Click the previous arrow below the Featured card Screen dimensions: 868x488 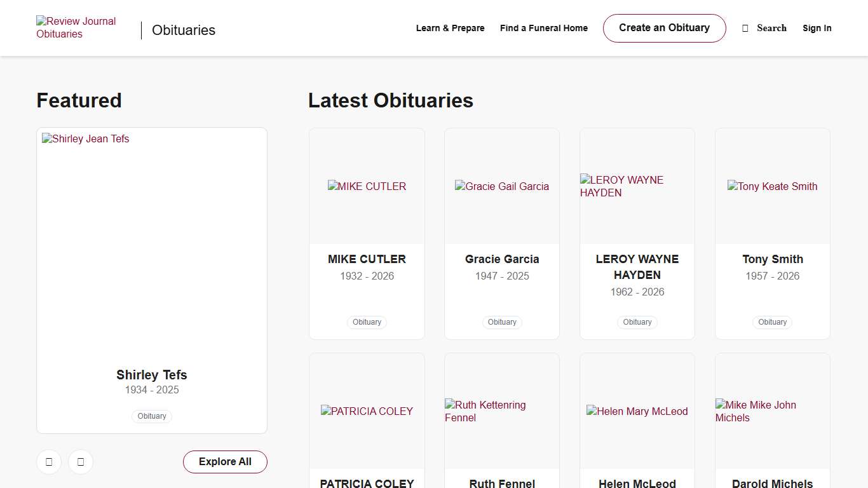click(x=49, y=462)
